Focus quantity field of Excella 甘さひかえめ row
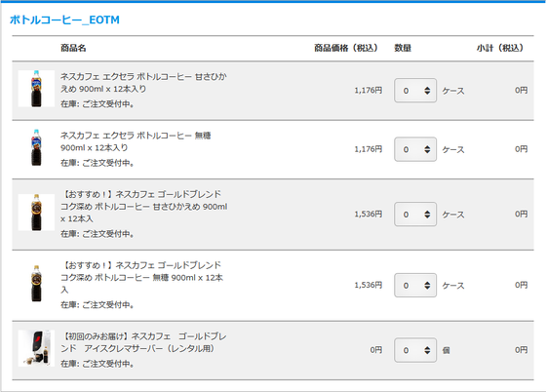This screenshot has width=546, height=392. pos(415,91)
